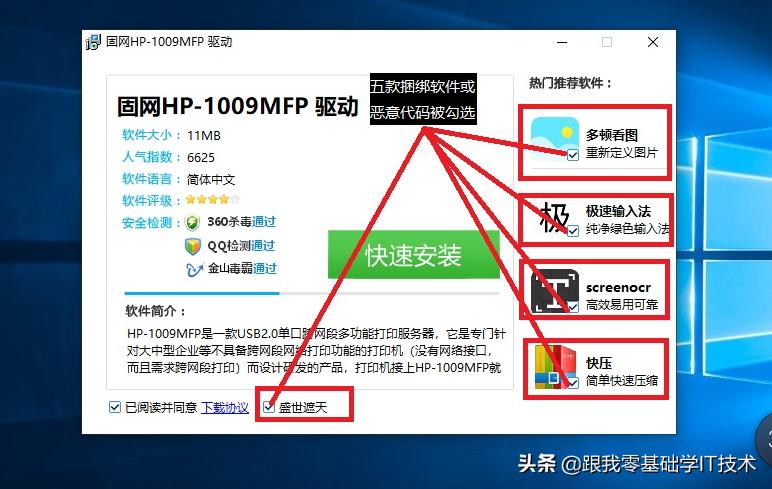Click the 固网HP-1009MFP 驱动 main title

(238, 106)
